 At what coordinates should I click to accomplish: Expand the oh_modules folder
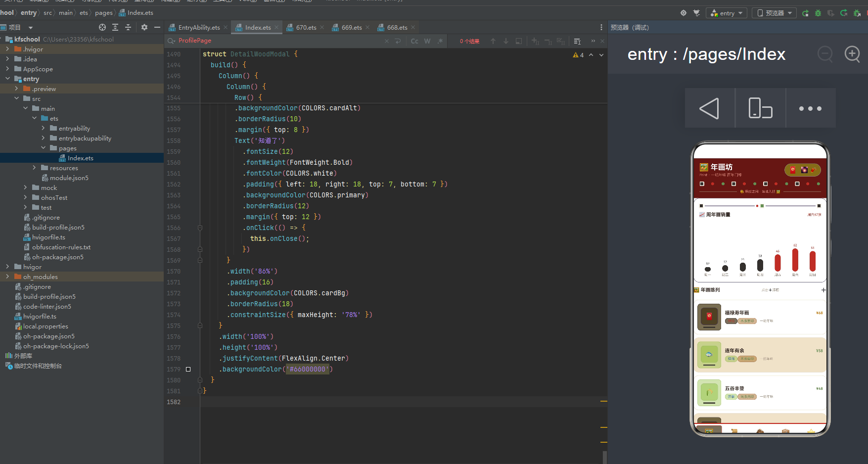[x=7, y=277]
